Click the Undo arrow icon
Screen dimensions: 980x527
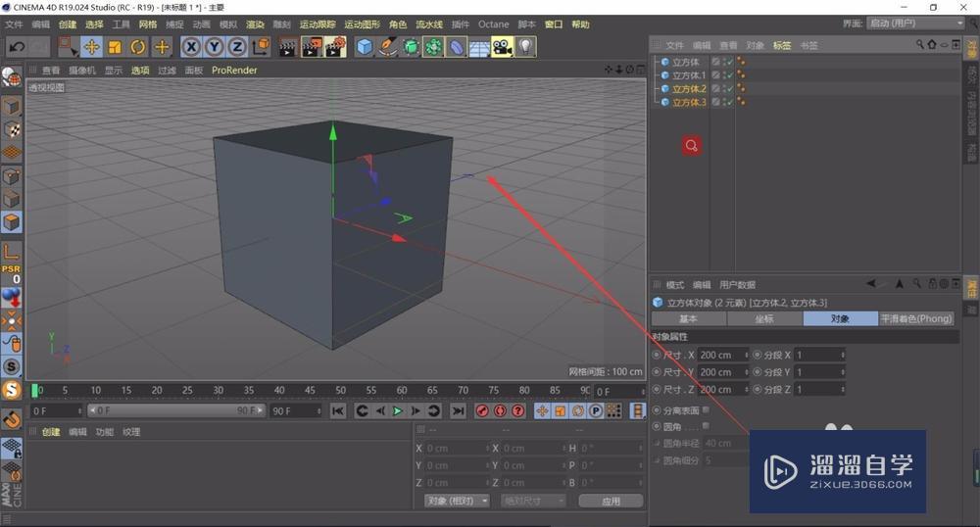pos(18,47)
